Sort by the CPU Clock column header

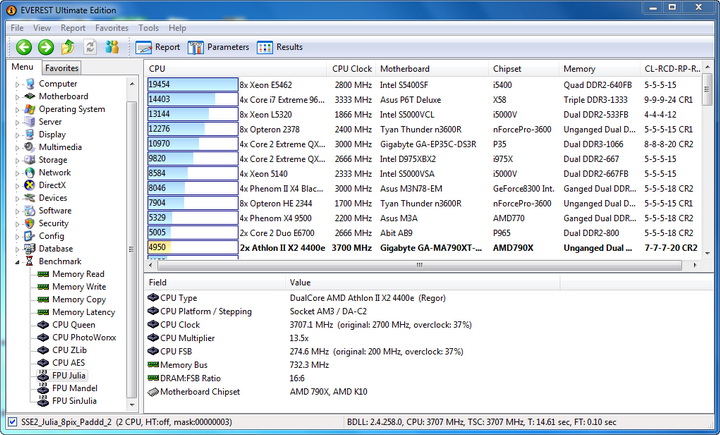pyautogui.click(x=351, y=69)
